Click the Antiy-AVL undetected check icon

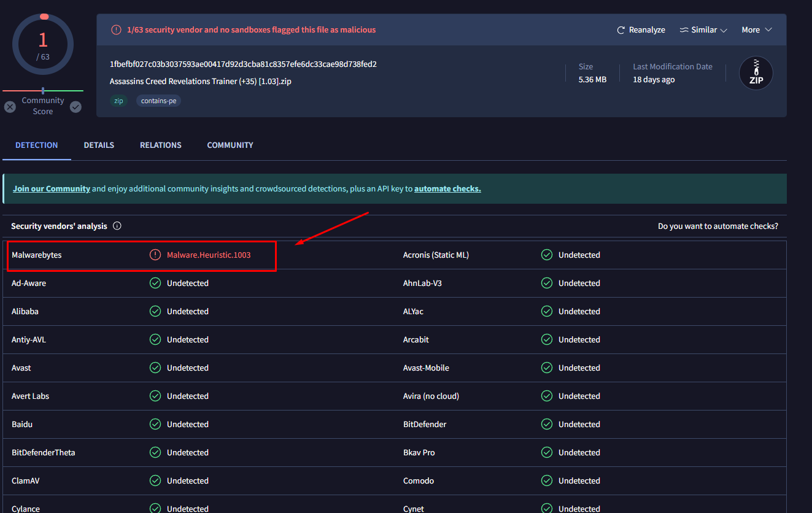pyautogui.click(x=155, y=339)
